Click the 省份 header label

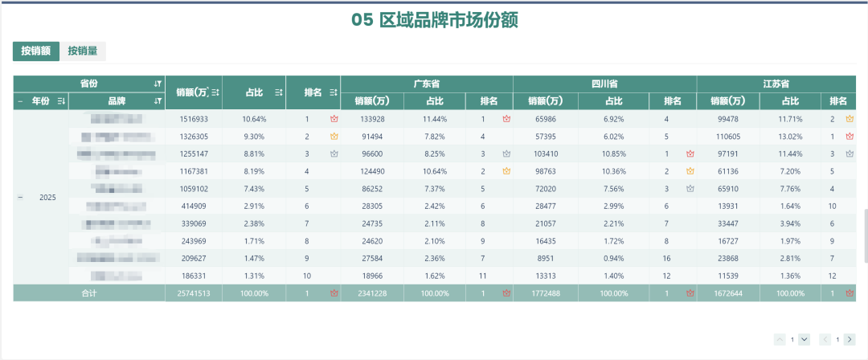(88, 84)
